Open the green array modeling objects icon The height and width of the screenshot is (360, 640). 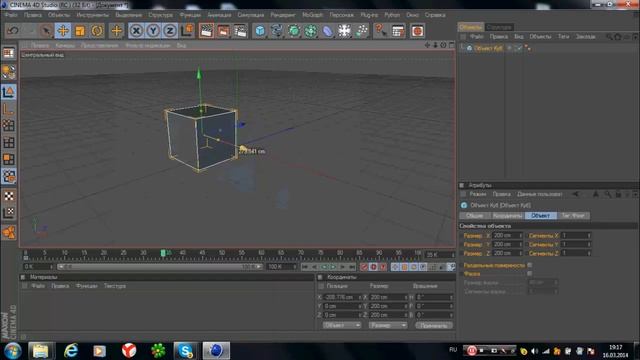pos(311,31)
